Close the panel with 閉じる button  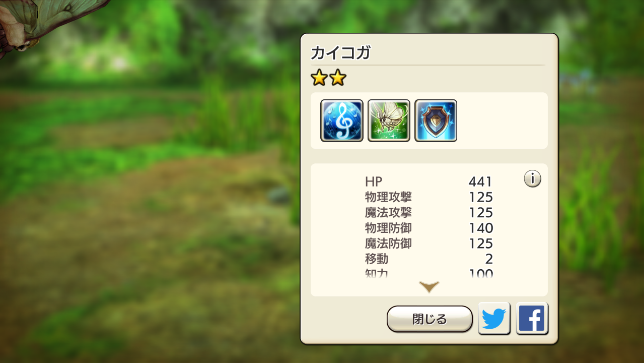(430, 319)
